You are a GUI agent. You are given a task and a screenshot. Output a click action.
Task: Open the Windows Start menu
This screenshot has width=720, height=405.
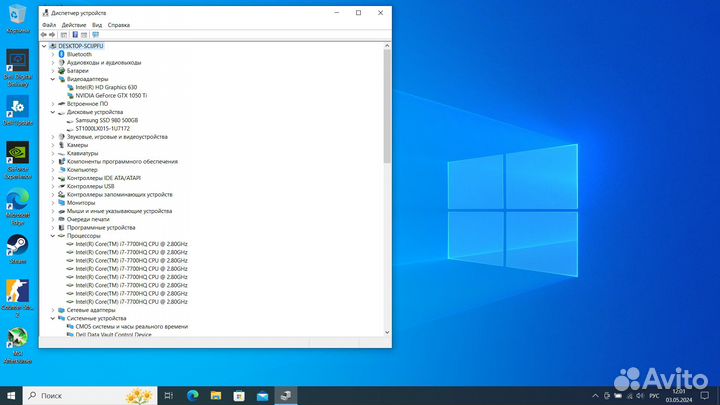(x=11, y=395)
